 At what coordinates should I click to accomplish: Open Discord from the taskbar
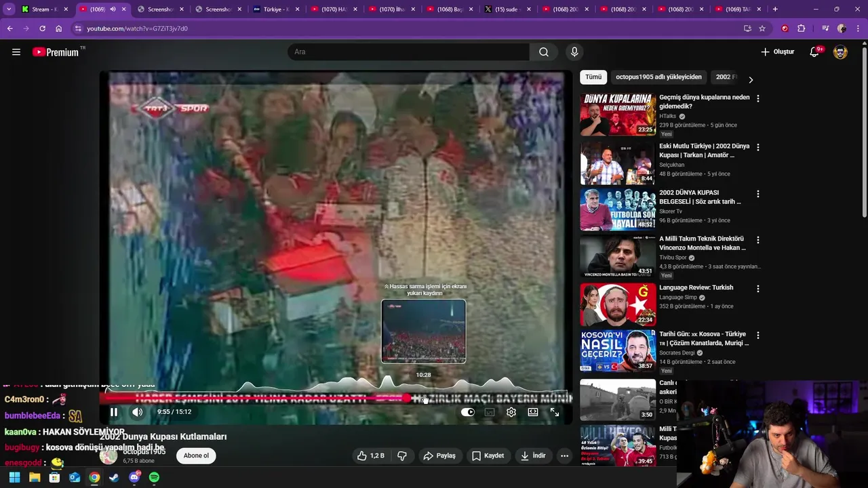(x=134, y=478)
